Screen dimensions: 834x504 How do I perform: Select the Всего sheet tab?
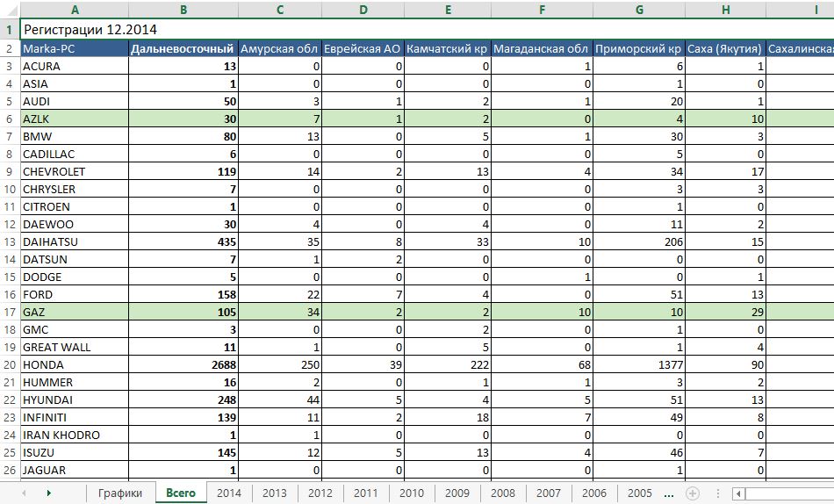click(181, 493)
